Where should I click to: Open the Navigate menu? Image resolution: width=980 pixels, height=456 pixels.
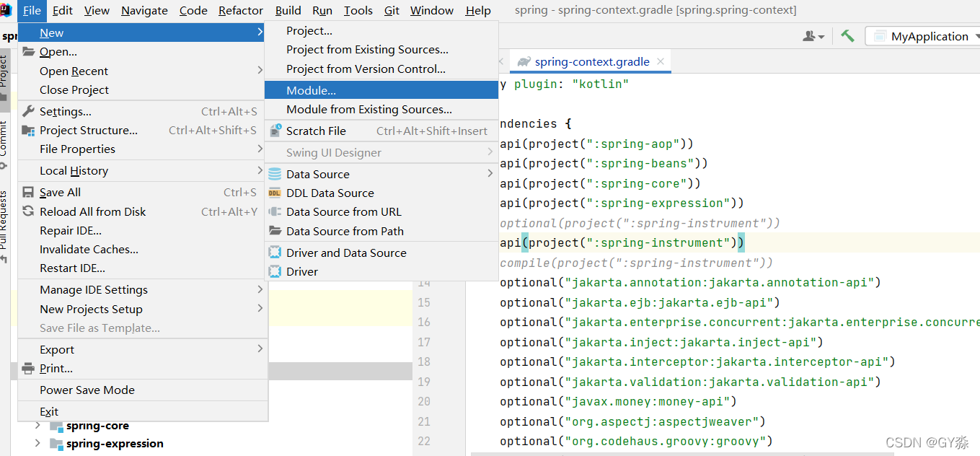point(144,10)
